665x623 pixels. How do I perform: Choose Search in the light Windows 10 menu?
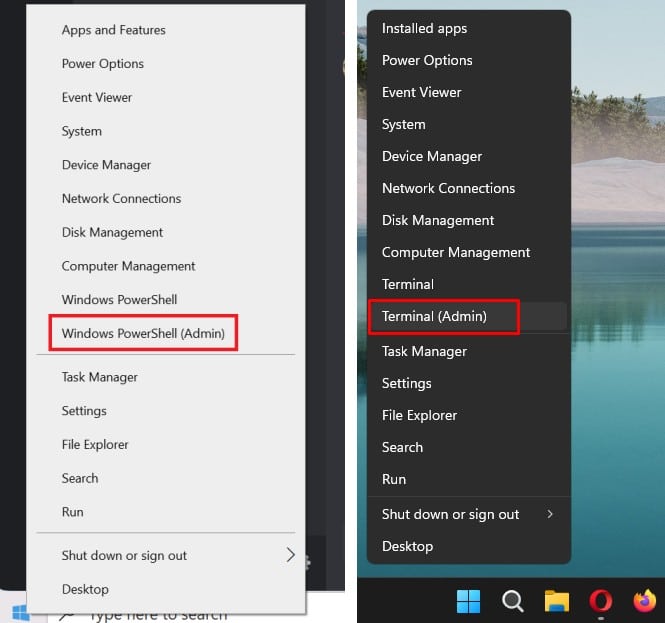click(166, 478)
